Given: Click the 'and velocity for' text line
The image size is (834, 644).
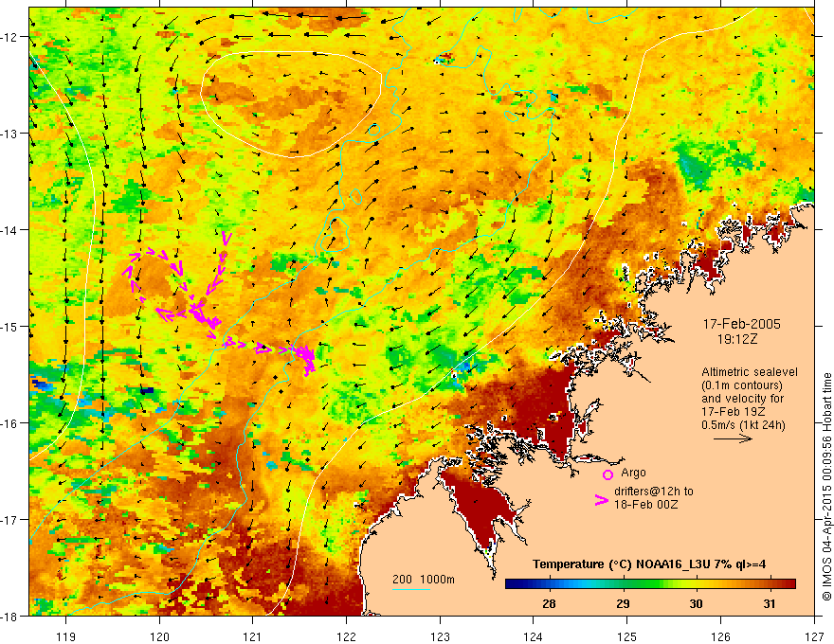Looking at the screenshot, I should coord(742,399).
